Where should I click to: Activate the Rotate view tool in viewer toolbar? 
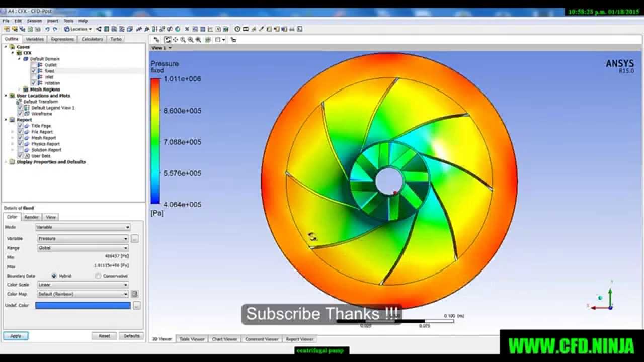click(x=168, y=40)
